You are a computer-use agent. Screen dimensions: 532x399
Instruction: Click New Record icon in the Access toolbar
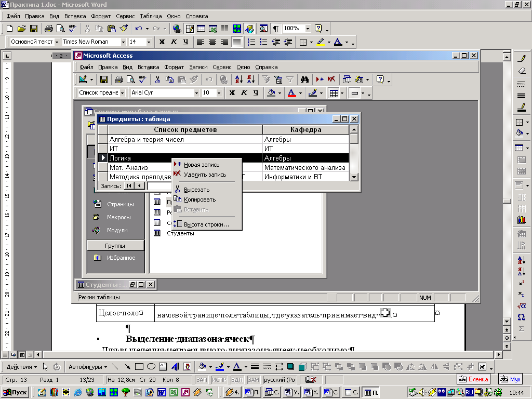click(320, 79)
